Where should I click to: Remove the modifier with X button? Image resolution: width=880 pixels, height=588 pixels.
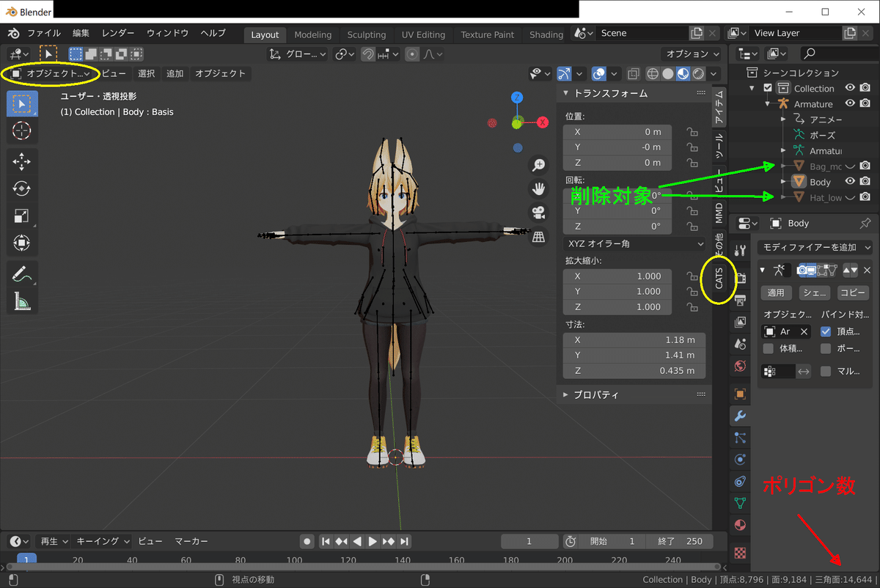click(x=867, y=270)
